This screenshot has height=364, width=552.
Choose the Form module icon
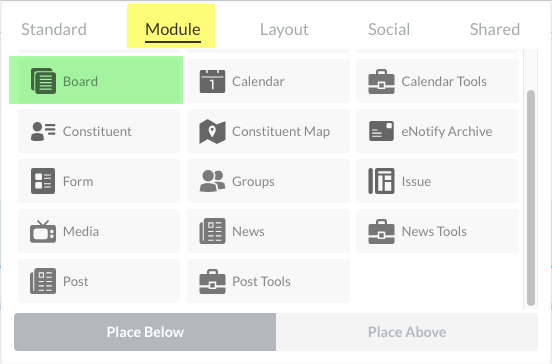tap(43, 181)
